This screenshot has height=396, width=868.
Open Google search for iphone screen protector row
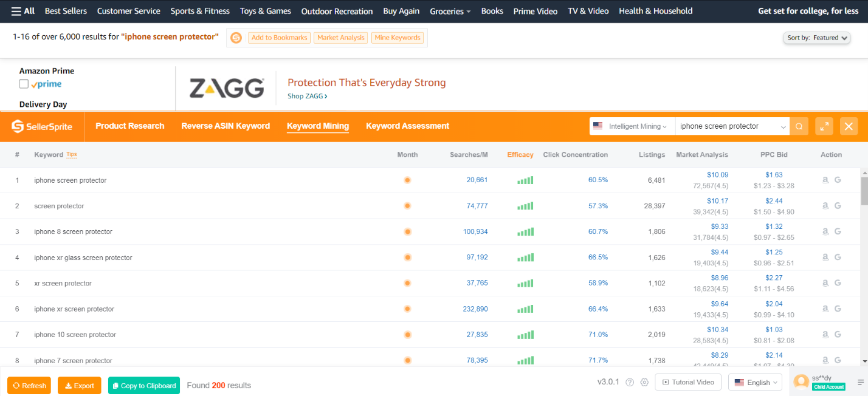(838, 180)
